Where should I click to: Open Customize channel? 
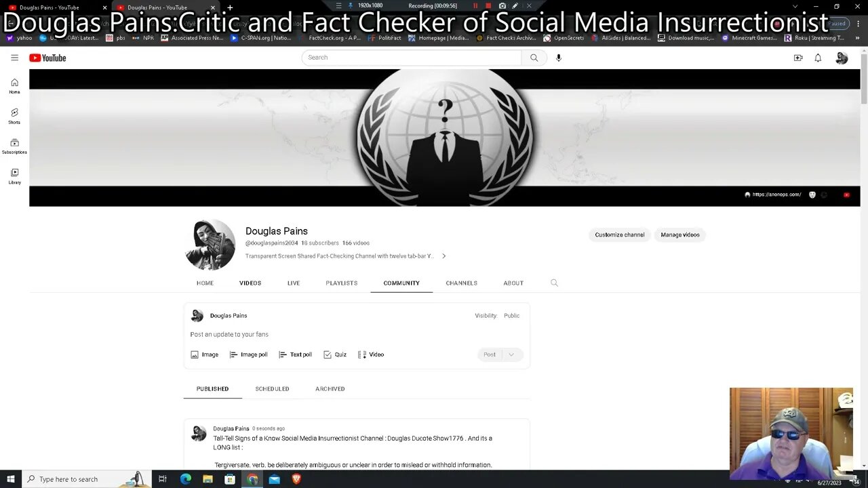coord(620,235)
